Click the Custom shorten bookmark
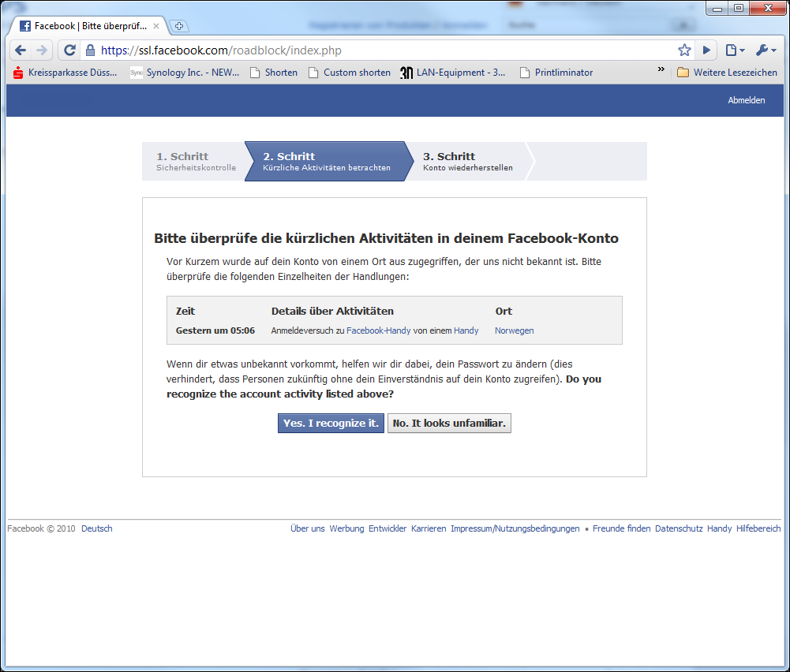The image size is (790, 672). (x=350, y=73)
